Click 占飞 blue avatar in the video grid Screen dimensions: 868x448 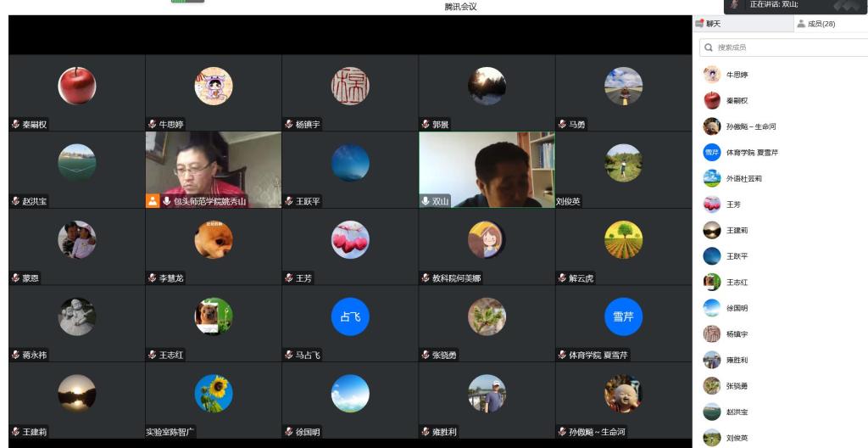[x=350, y=316]
